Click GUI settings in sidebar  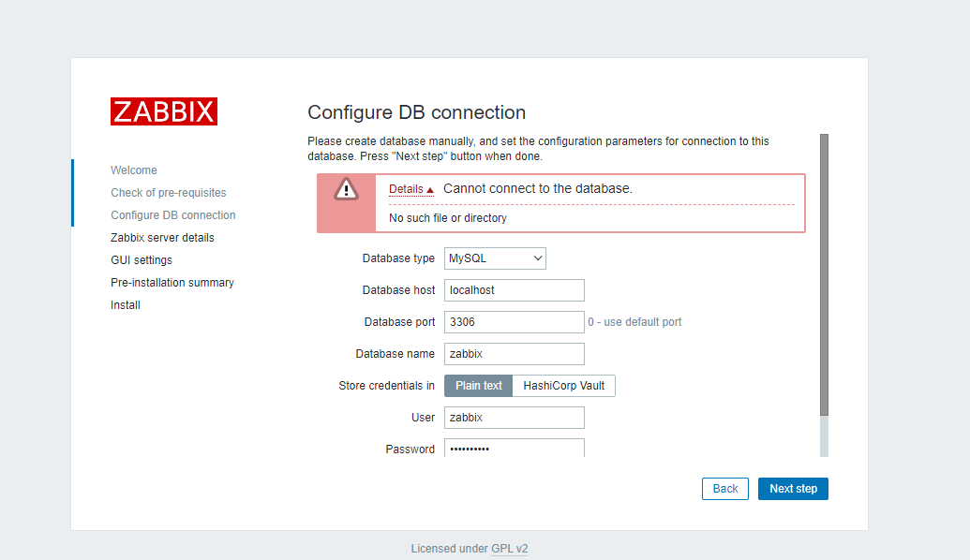(x=142, y=260)
